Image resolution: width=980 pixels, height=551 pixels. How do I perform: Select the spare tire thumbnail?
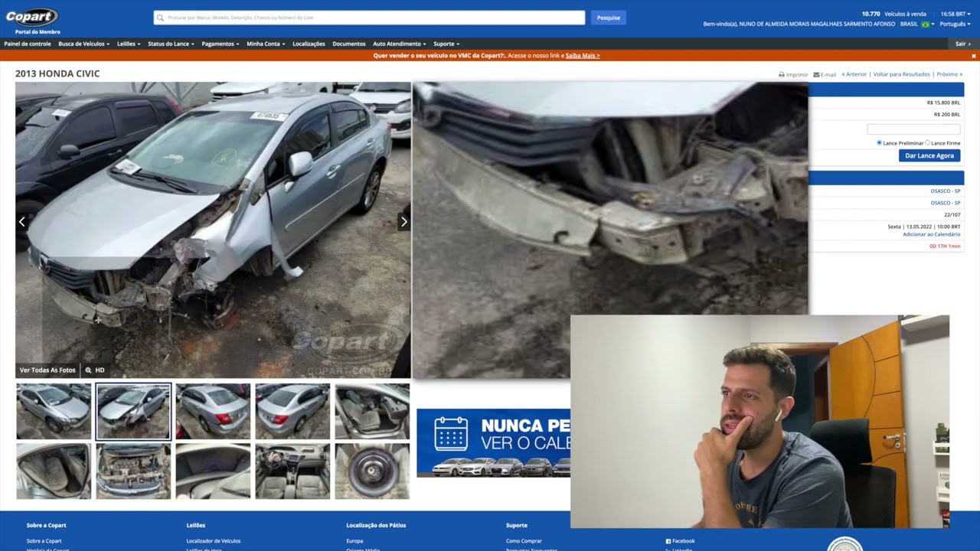pos(372,471)
